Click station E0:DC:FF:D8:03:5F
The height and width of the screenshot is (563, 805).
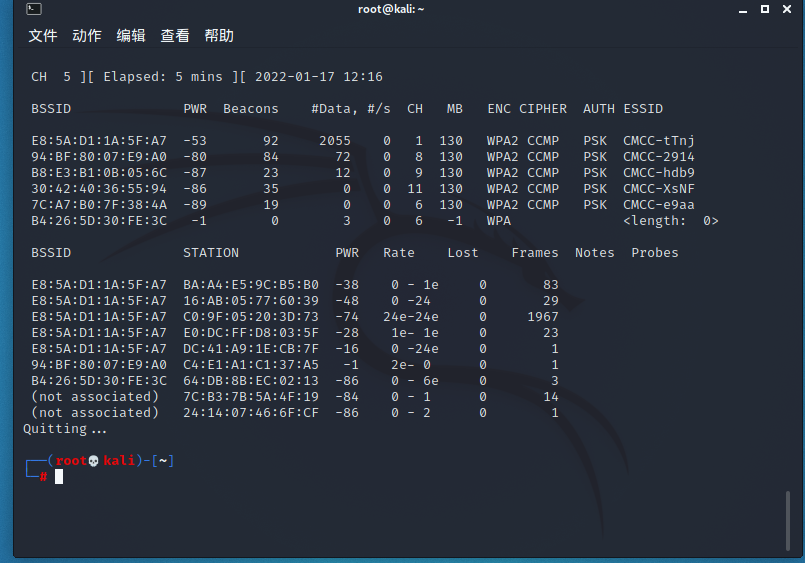[x=251, y=333]
